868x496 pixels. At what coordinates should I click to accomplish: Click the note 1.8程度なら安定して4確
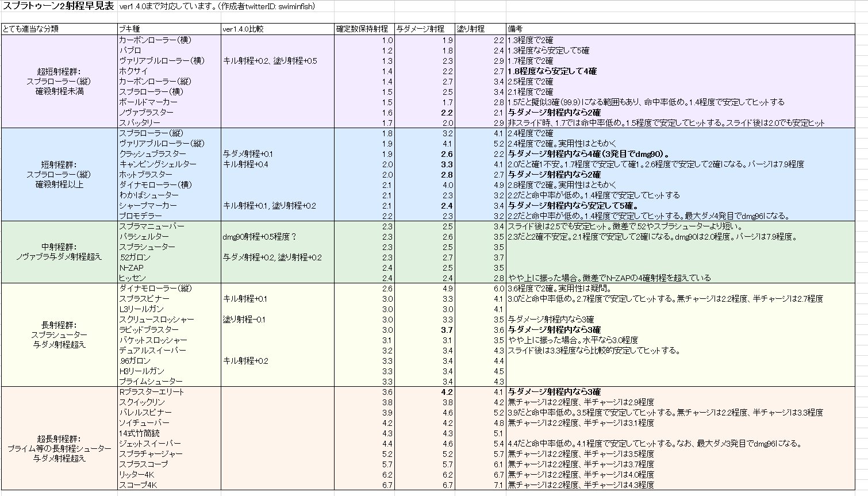(552, 71)
